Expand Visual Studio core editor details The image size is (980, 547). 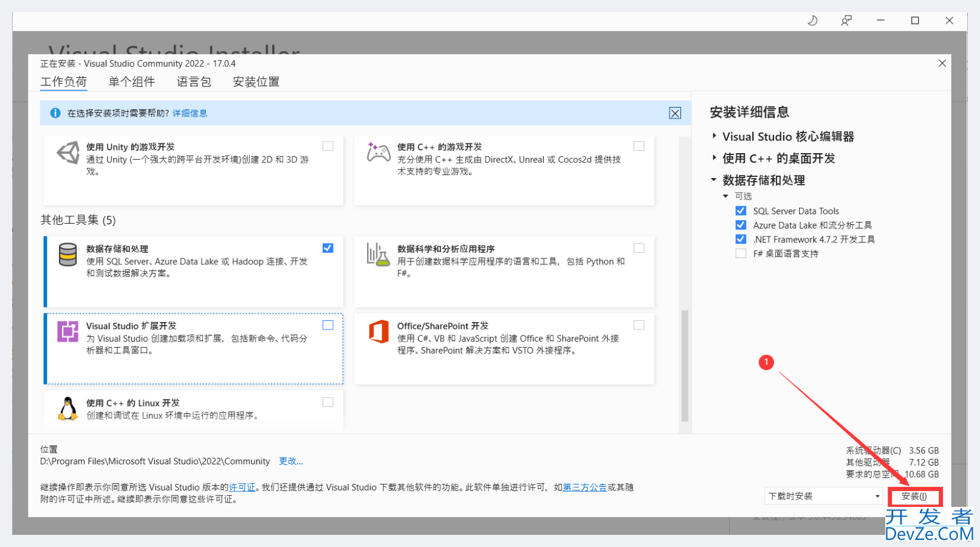[x=714, y=136]
